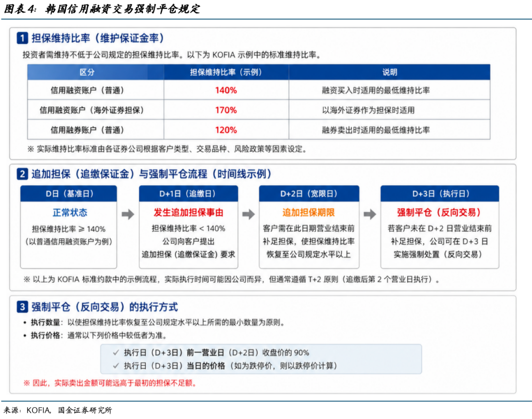
Task: Click checkmark beside 收盘价的 90% line
Action: coord(116,353)
